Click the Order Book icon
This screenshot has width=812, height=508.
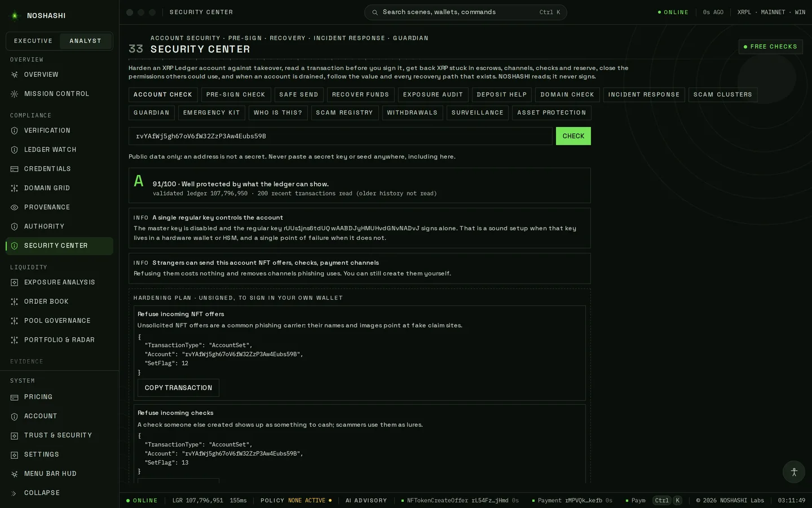[15, 301]
